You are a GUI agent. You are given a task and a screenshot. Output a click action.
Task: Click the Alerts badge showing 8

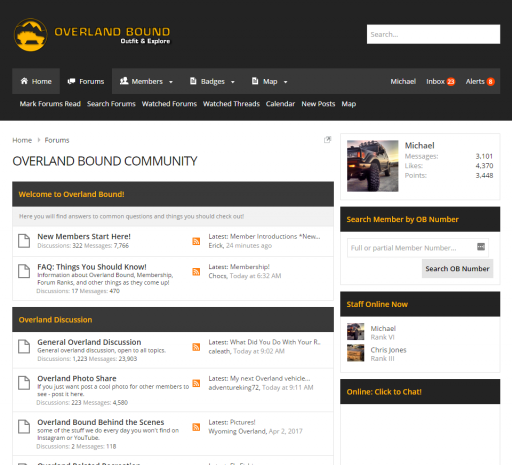point(490,82)
